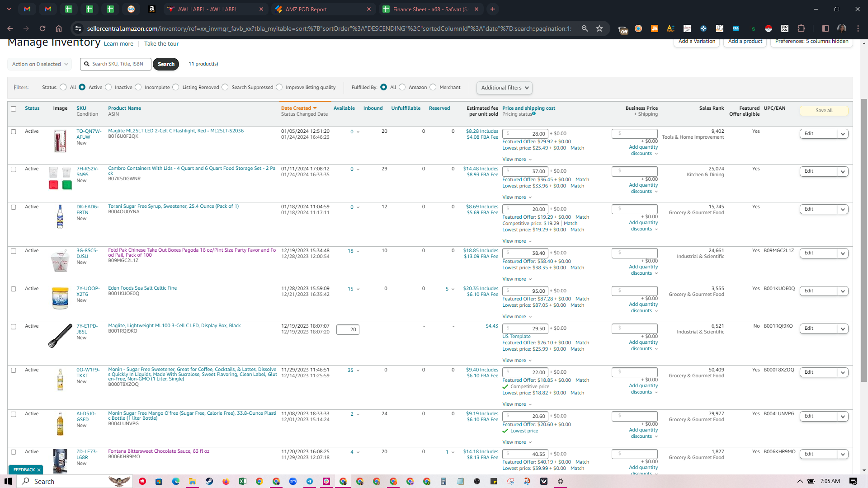Image resolution: width=868 pixels, height=488 pixels.
Task: Open Steam from the taskbar
Action: click(209, 481)
